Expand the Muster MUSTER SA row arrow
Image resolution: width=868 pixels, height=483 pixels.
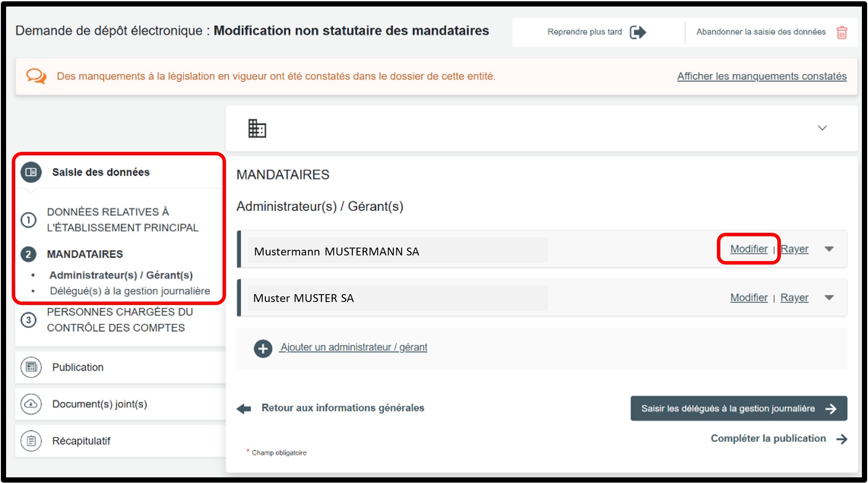(x=829, y=298)
